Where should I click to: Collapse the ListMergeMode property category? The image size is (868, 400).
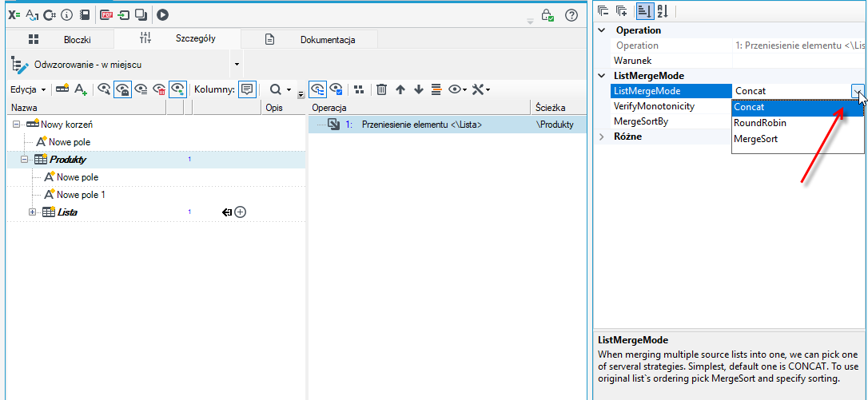pyautogui.click(x=602, y=76)
